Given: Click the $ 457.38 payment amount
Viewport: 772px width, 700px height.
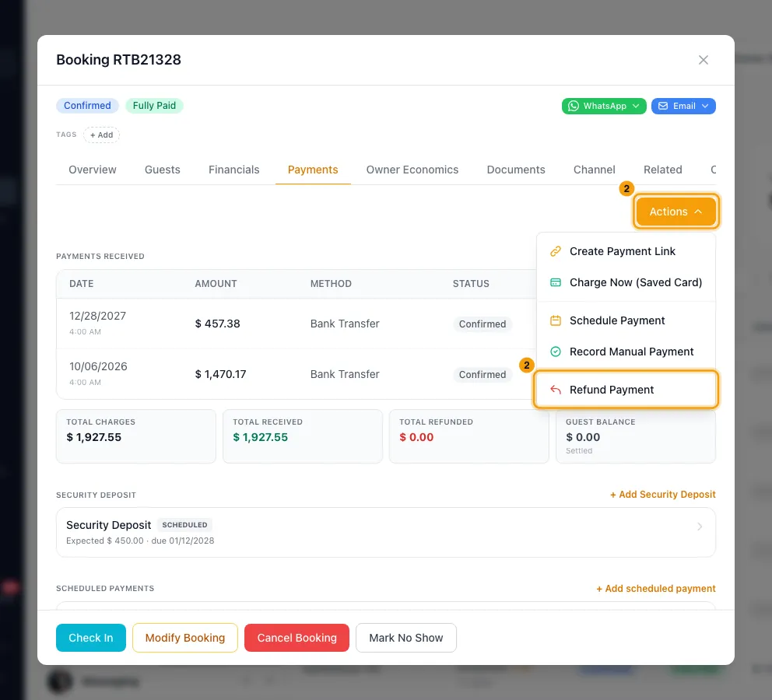Looking at the screenshot, I should pyautogui.click(x=217, y=324).
